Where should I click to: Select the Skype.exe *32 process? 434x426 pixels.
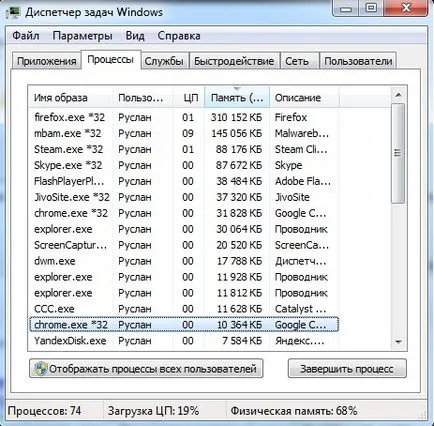(184, 165)
